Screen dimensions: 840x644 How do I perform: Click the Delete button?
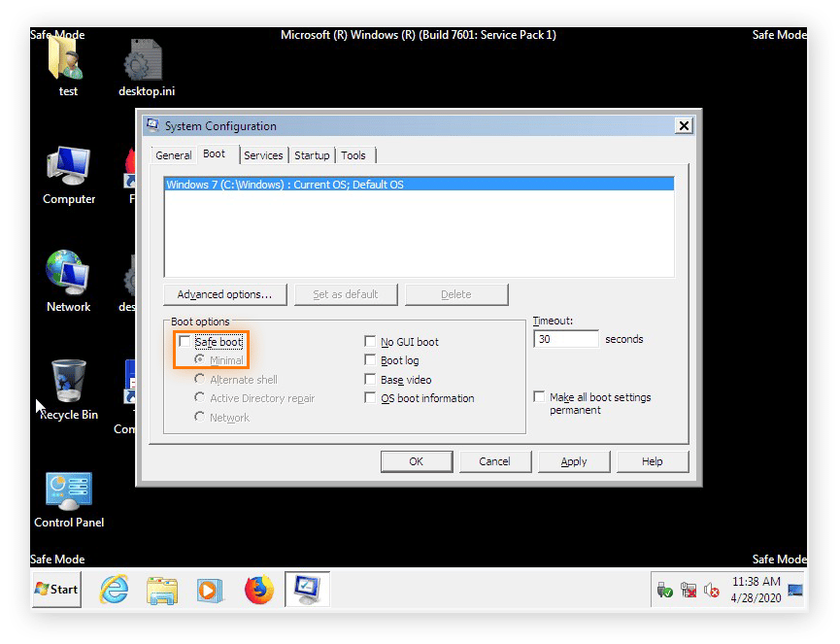[x=455, y=294]
